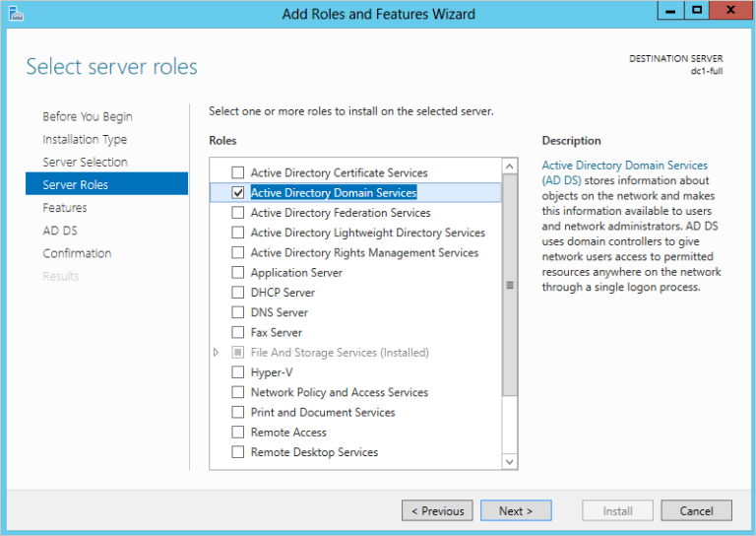Click File And Storage Services checkbox
Image resolution: width=756 pixels, height=536 pixels.
[237, 352]
